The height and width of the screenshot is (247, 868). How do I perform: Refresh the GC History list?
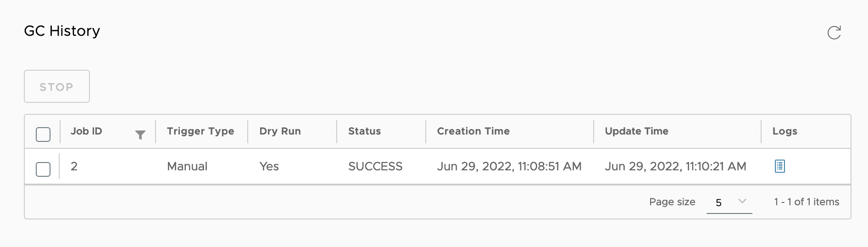pyautogui.click(x=834, y=33)
